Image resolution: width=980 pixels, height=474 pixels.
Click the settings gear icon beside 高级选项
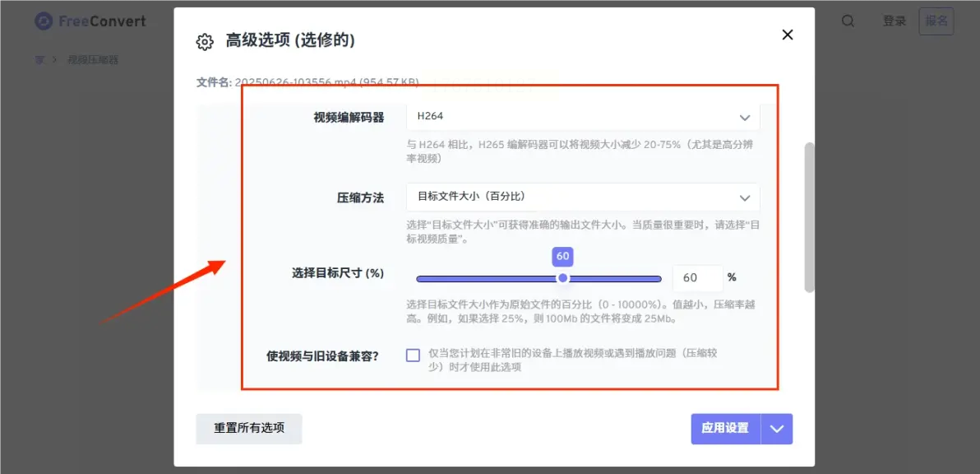point(205,42)
